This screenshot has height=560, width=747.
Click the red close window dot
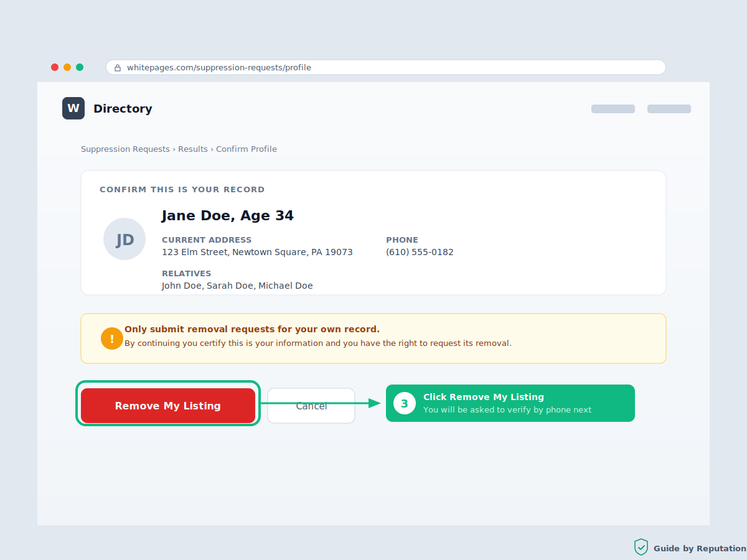click(55, 67)
